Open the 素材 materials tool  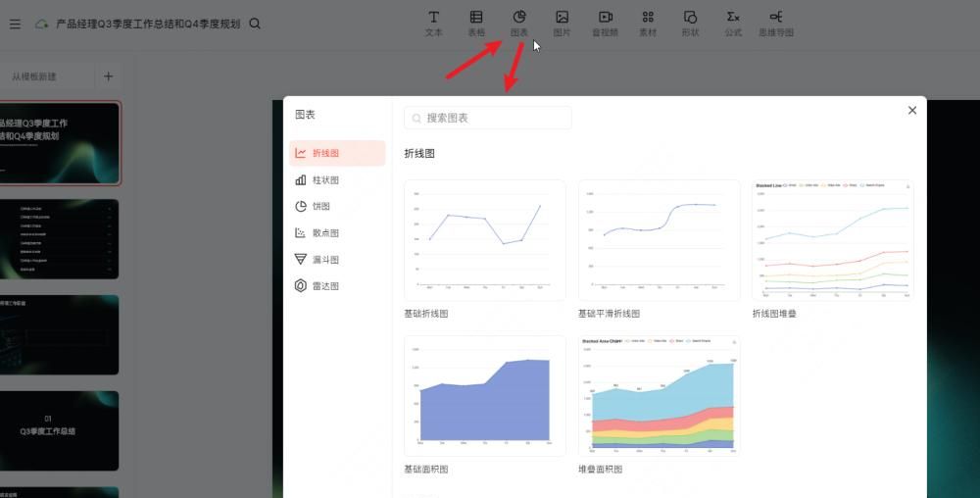coord(648,24)
